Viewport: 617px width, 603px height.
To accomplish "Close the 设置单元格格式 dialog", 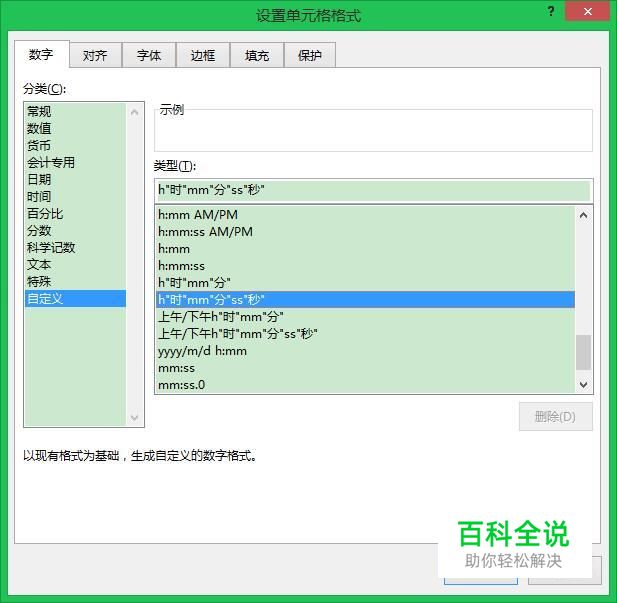I will (587, 11).
